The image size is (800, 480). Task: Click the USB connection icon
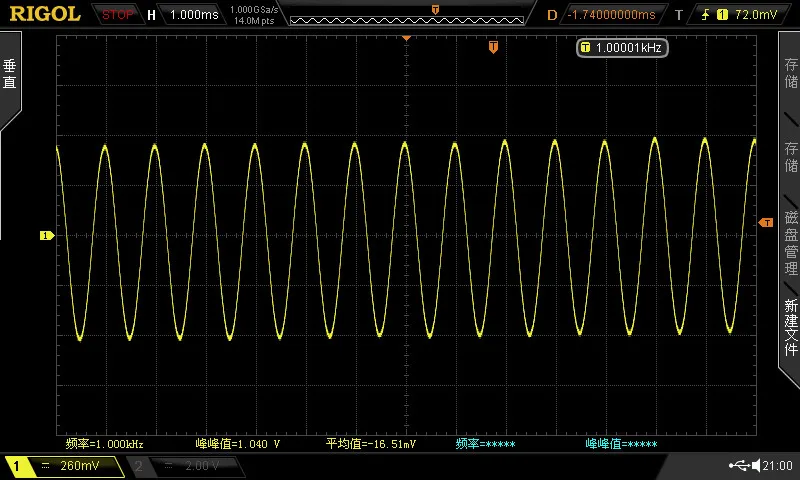739,465
